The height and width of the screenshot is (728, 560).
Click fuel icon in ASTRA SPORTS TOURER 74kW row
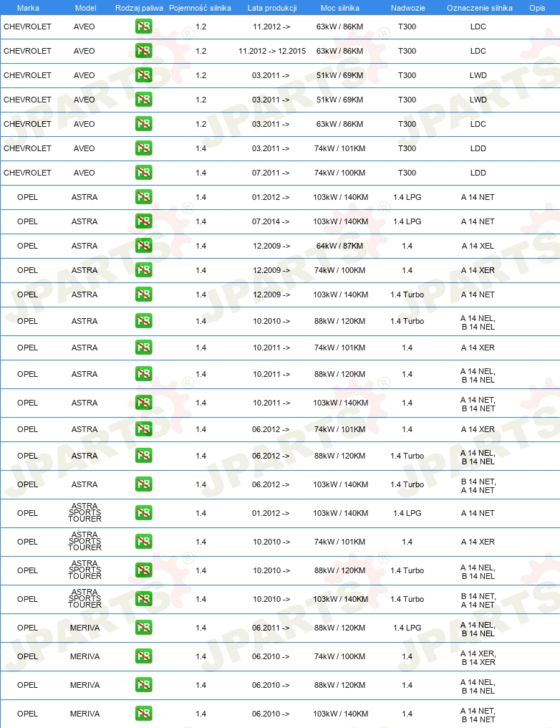click(x=144, y=542)
